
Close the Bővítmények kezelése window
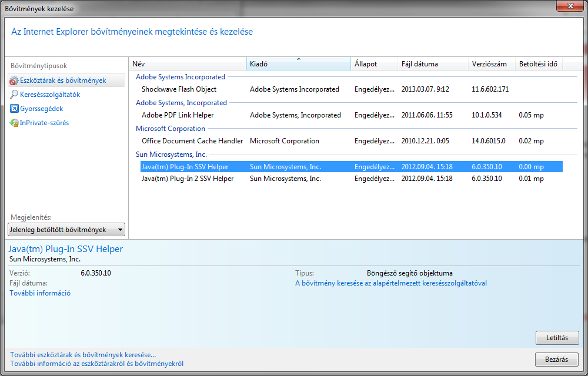pos(569,5)
